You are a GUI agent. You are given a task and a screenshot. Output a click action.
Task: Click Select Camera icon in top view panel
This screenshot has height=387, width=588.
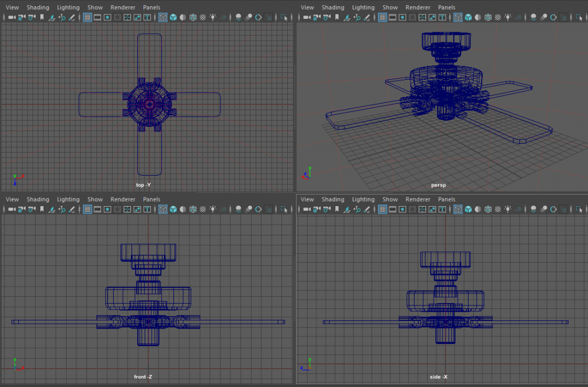pyautogui.click(x=11, y=18)
